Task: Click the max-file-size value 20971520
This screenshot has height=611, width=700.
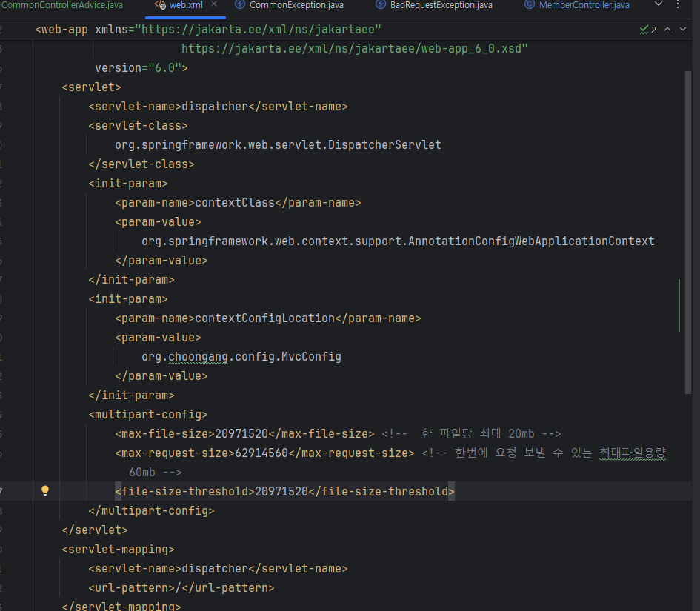Action: [241, 434]
